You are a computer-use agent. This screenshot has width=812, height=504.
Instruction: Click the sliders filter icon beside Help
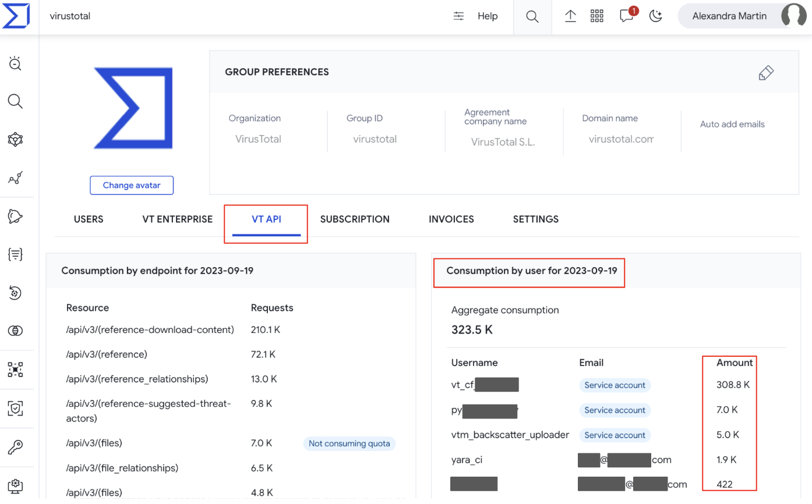click(x=459, y=16)
